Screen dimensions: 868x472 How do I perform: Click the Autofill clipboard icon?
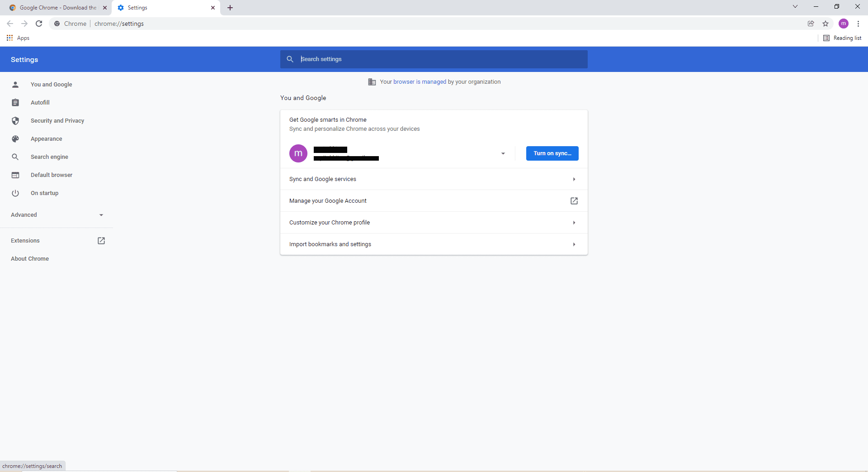tap(15, 103)
